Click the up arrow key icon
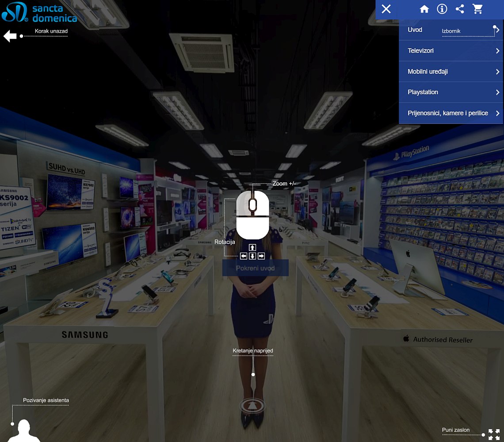 pos(252,247)
